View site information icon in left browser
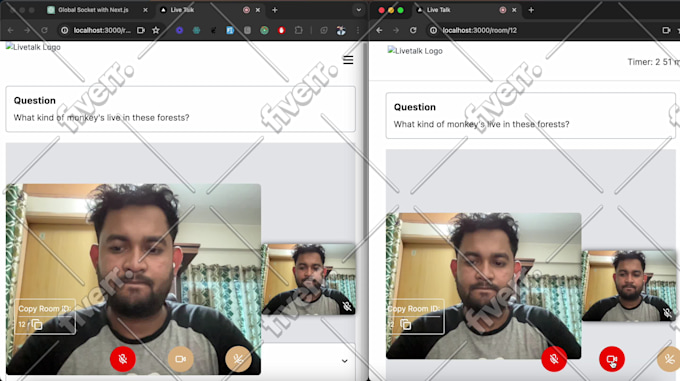Screen dimensions: 680x381 [65, 30]
